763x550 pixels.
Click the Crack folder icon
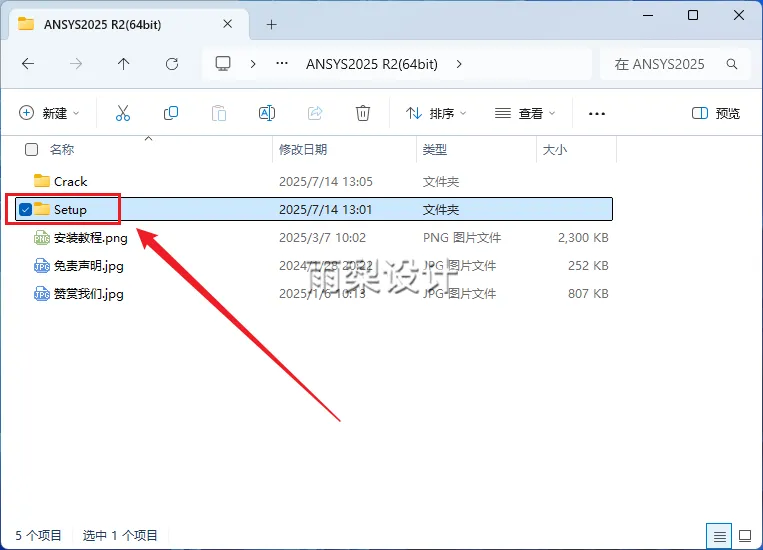42,181
